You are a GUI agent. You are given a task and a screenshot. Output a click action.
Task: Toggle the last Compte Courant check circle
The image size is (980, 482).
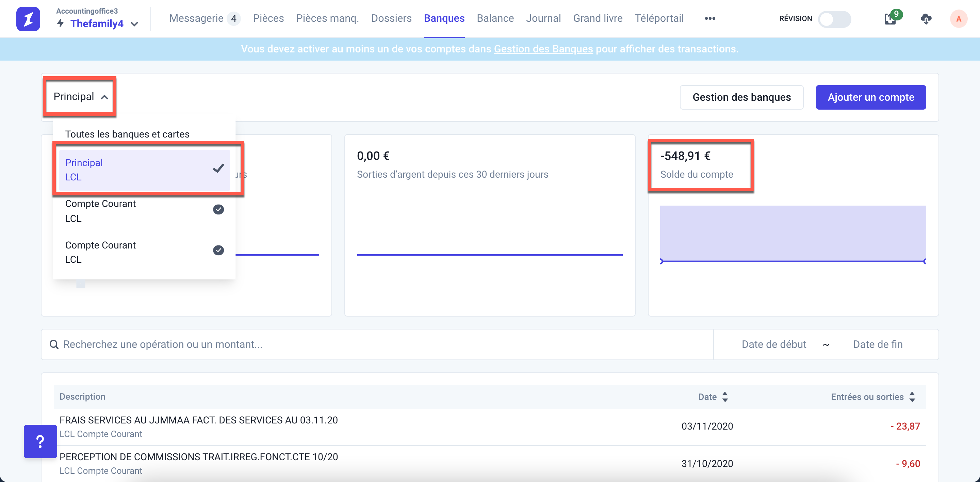point(218,250)
